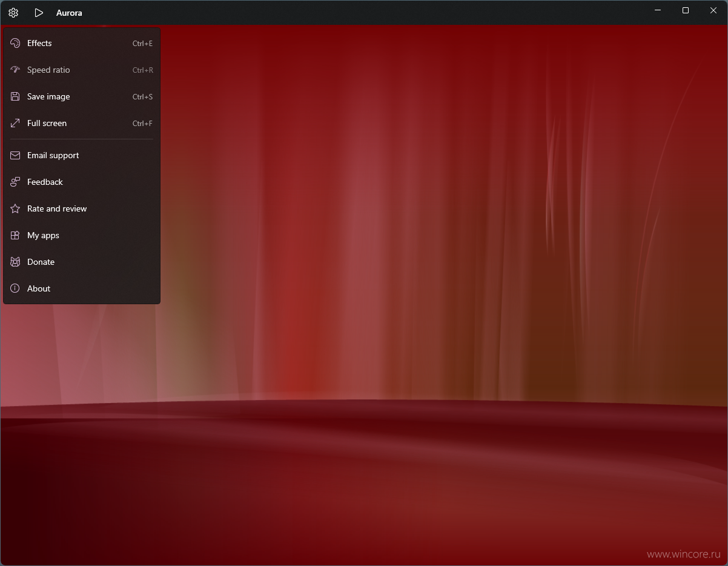Click the expand arrows icon beside Full screen
This screenshot has width=728, height=566.
pyautogui.click(x=15, y=123)
